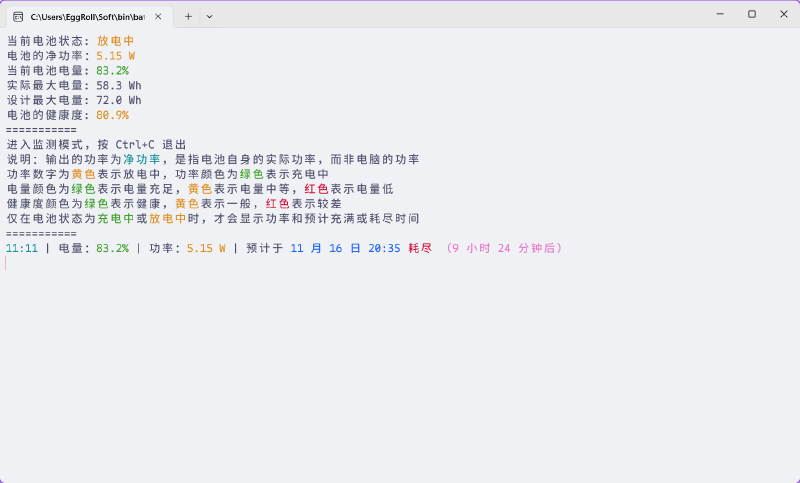The width and height of the screenshot is (800, 483).
Task: Close the current terminal tab
Action: 157,17
